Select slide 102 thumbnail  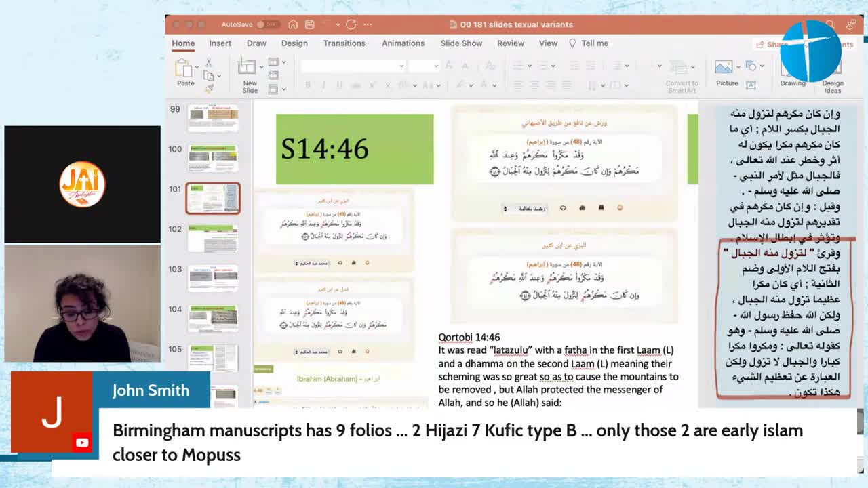click(x=213, y=238)
